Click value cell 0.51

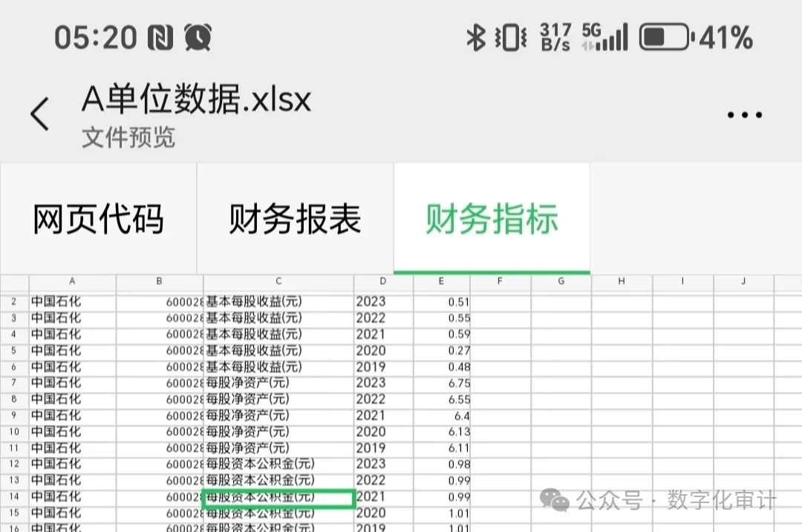(x=441, y=302)
